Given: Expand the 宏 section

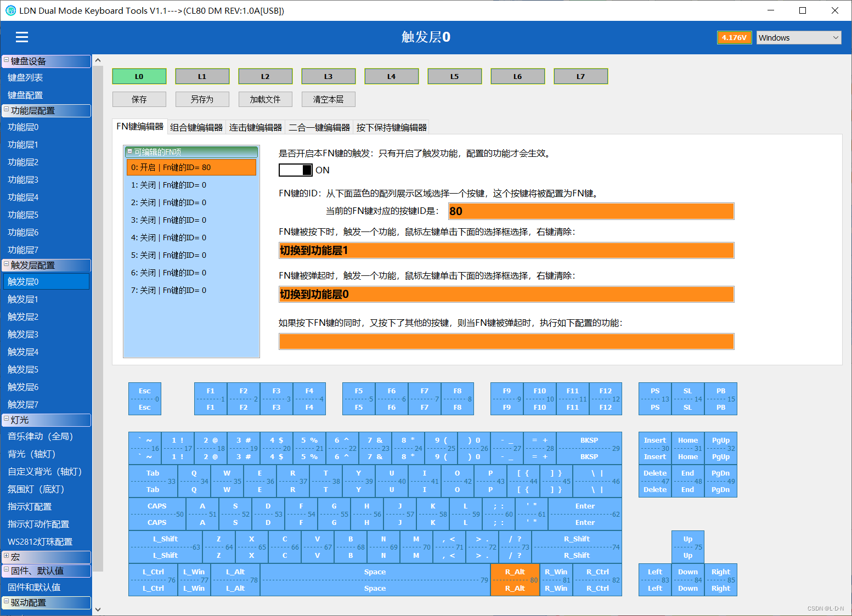Looking at the screenshot, I should pos(6,556).
